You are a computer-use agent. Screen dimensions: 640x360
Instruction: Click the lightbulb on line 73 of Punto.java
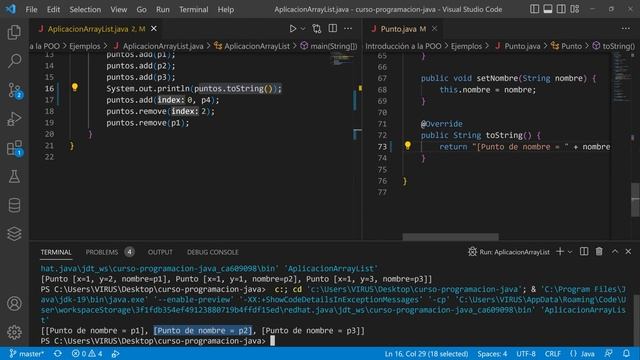tap(407, 145)
